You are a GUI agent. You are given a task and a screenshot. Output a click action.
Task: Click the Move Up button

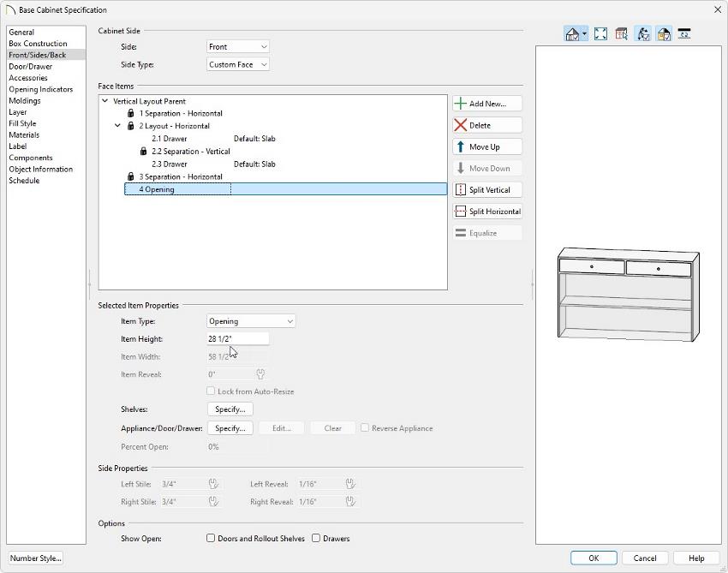(x=487, y=146)
